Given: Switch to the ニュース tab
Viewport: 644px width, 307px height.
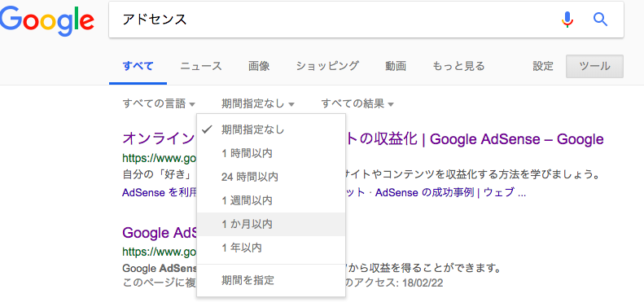Looking at the screenshot, I should [201, 66].
